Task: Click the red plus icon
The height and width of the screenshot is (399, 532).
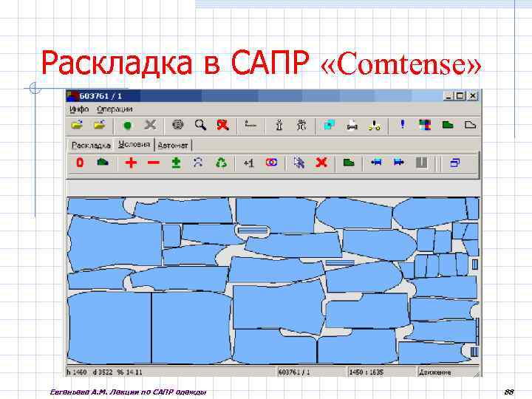Action: [131, 163]
